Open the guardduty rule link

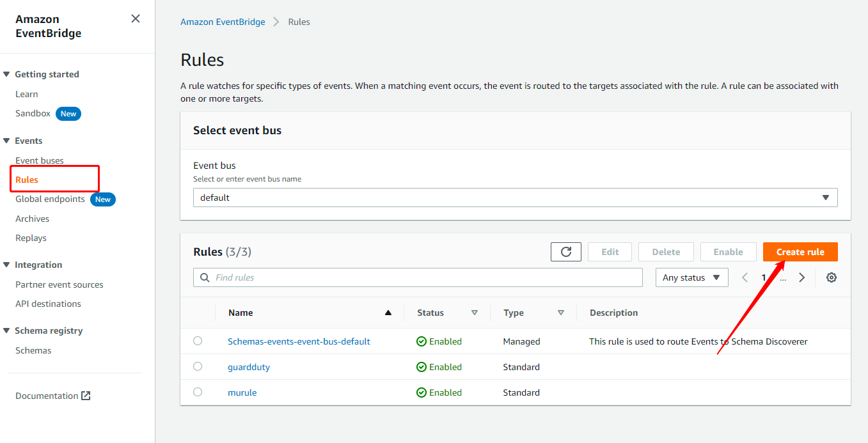click(x=249, y=367)
